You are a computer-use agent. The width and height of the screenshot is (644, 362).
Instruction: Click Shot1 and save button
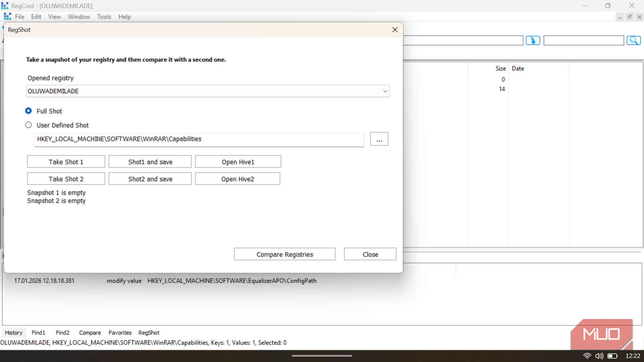(150, 162)
